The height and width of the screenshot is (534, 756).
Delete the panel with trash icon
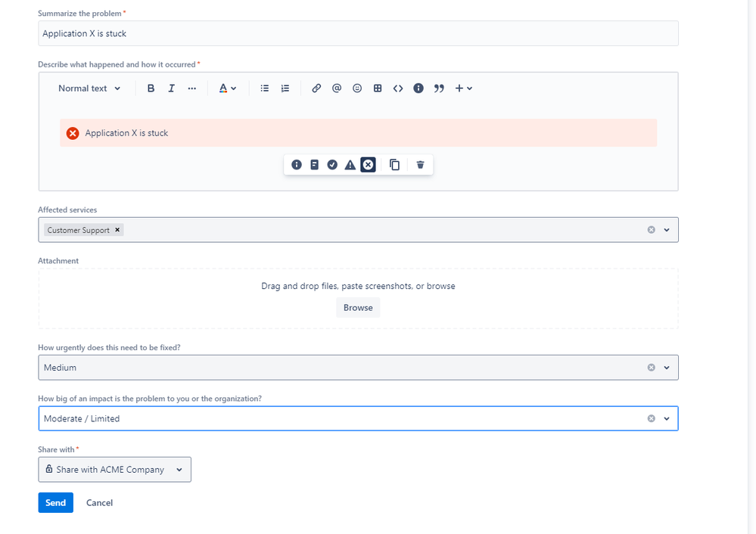[421, 165]
